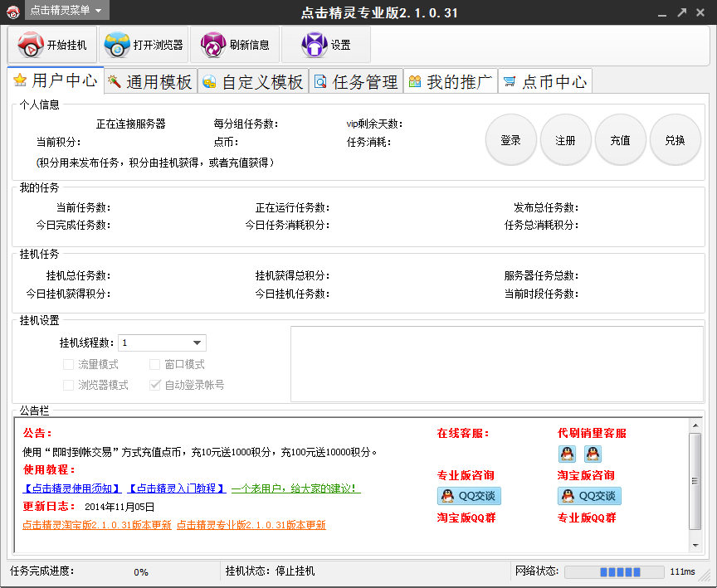This screenshot has height=588, width=717.
Task: Click QQ交谈 icon under 专业版咨询
Action: pyautogui.click(x=469, y=496)
